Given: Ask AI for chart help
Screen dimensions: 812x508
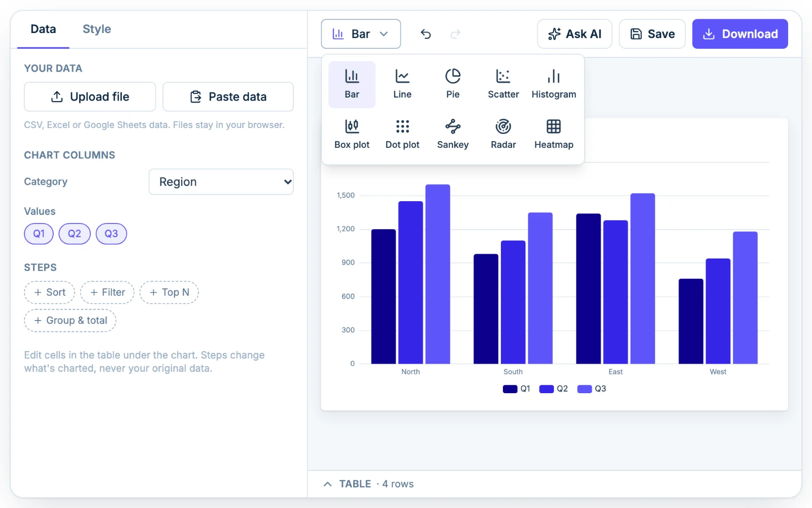Looking at the screenshot, I should 574,34.
